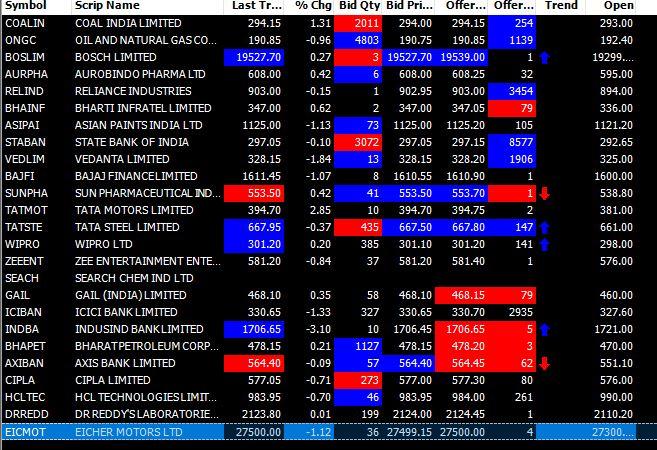Click the blue up trend arrow for TATSTE
This screenshot has height=450, width=657.
(x=544, y=228)
